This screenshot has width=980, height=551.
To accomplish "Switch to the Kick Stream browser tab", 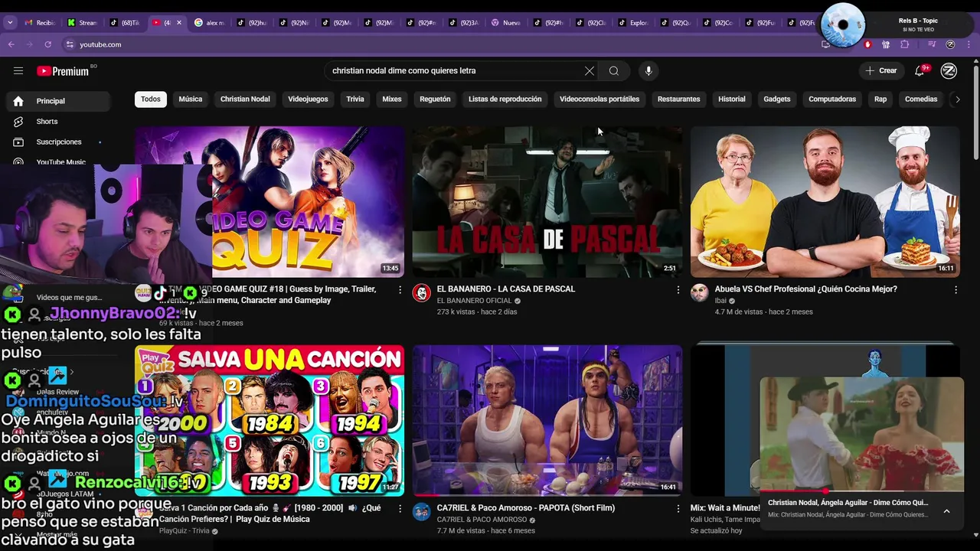I will pos(82,23).
